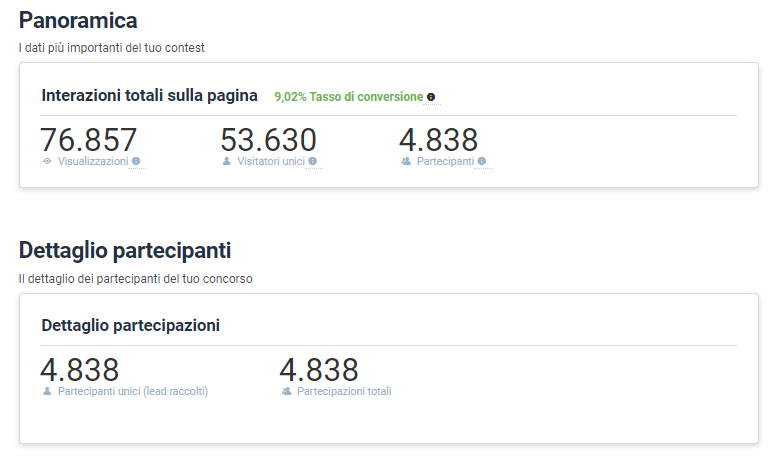The height and width of the screenshot is (460, 782).
Task: Click info icon beside Visitatori unici
Action: (313, 161)
